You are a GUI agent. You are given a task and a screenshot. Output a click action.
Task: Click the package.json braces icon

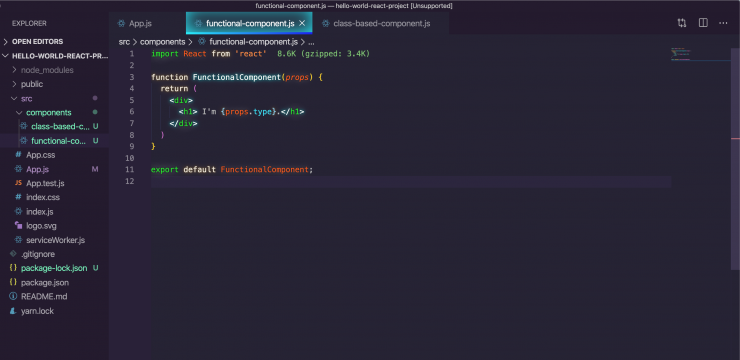[13, 283]
